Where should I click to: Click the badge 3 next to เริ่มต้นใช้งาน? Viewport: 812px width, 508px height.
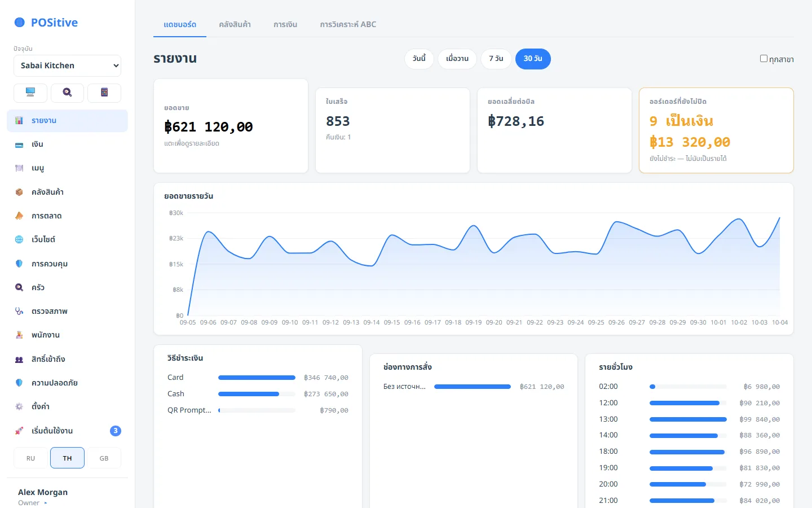(116, 431)
